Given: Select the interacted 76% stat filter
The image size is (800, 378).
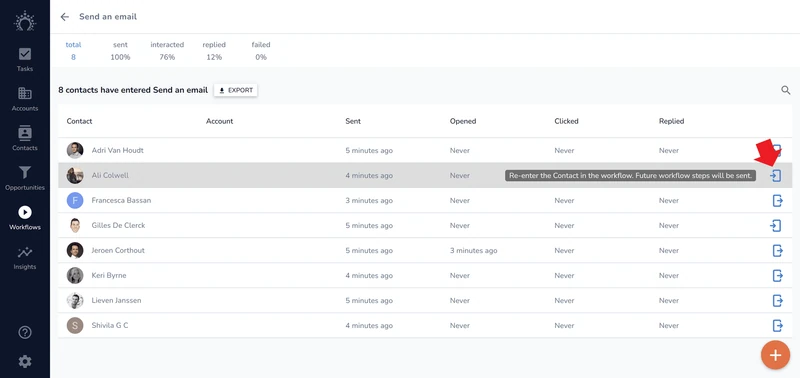Looking at the screenshot, I should click(167, 51).
